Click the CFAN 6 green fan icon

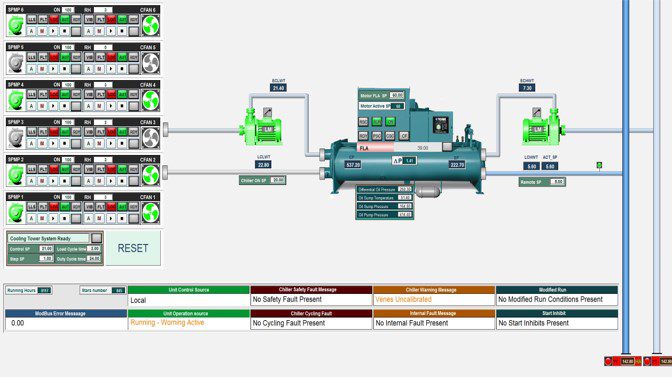tap(150, 25)
